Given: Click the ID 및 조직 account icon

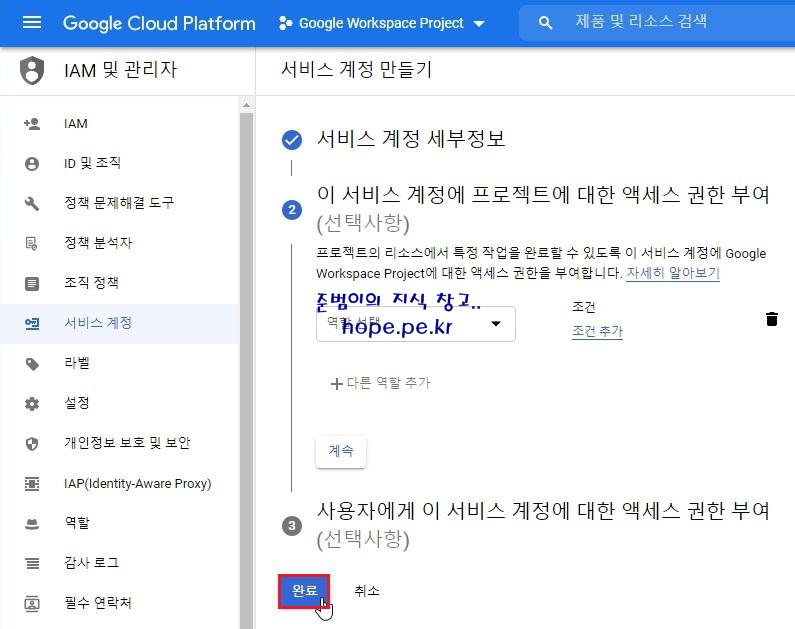Looking at the screenshot, I should [x=32, y=164].
